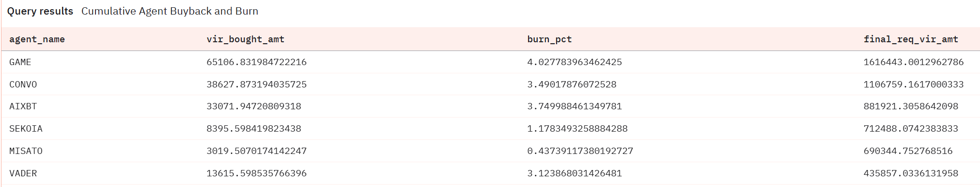Viewport: 980px width, 187px height.
Task: Click burn_pct 4.027783963462425 for GAME
Action: click(575, 62)
